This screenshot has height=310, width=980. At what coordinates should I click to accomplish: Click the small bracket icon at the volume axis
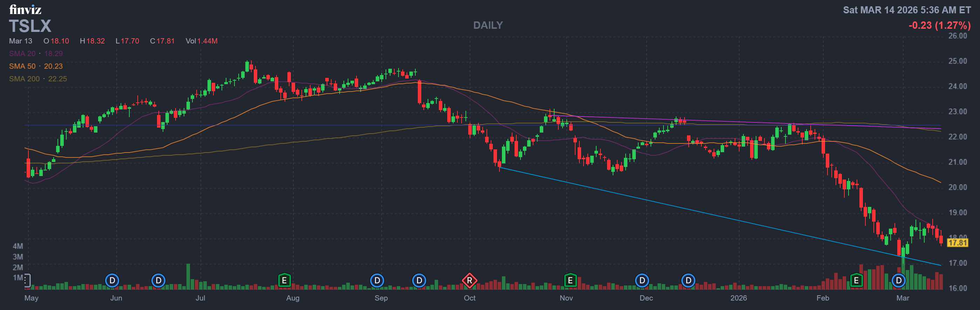27,280
